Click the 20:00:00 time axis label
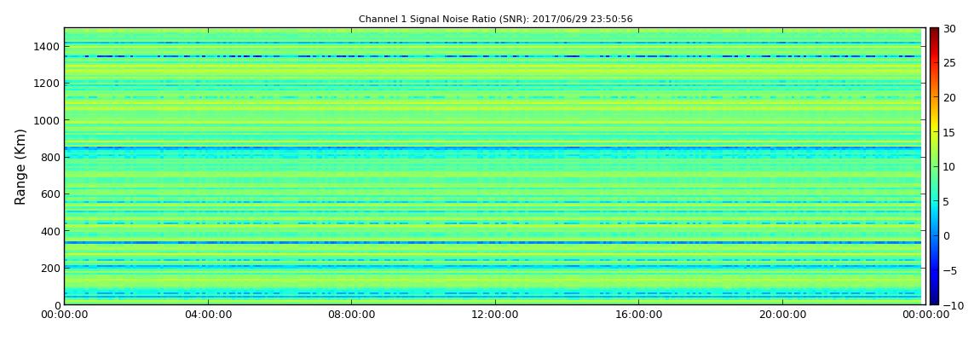The image size is (980, 347). pos(781,315)
